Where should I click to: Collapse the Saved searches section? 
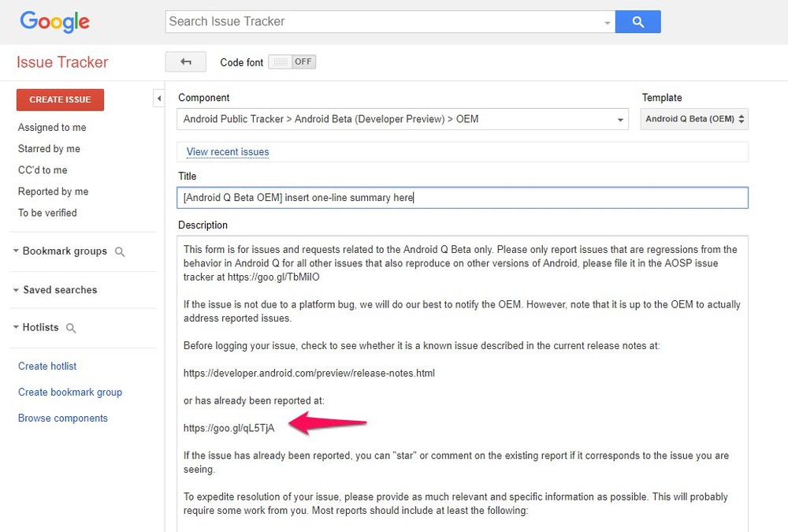point(16,289)
